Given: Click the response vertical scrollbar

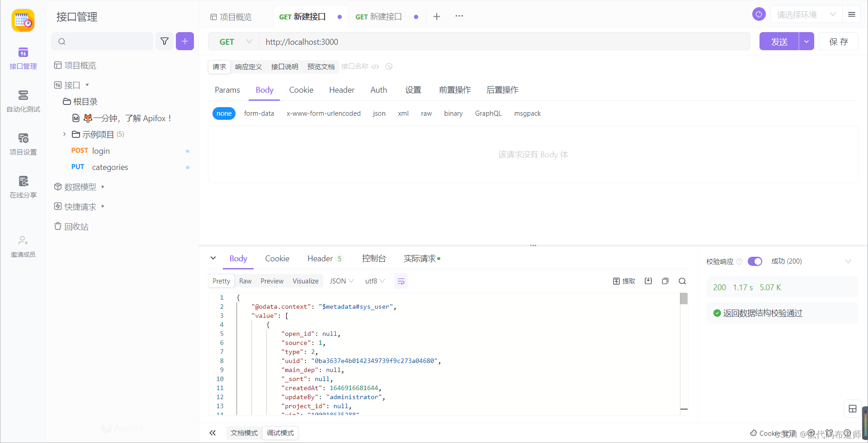Looking at the screenshot, I should (684, 298).
